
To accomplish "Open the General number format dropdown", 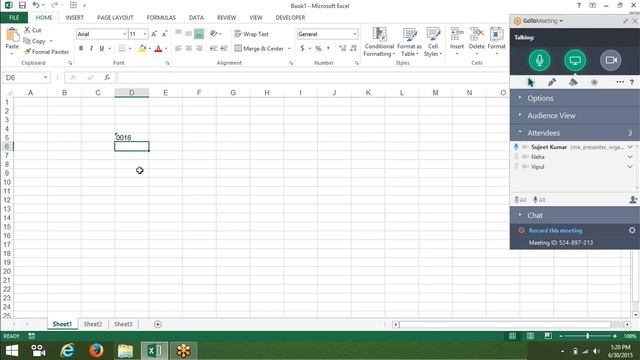I will [355, 34].
